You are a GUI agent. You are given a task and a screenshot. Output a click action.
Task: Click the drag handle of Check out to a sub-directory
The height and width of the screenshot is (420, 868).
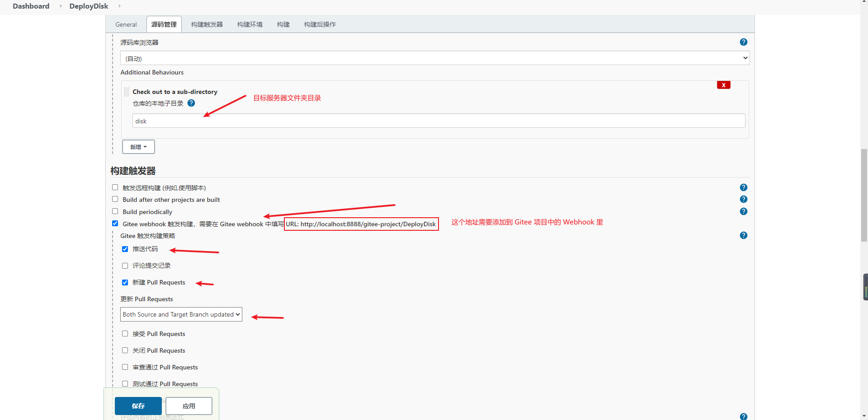[x=126, y=92]
